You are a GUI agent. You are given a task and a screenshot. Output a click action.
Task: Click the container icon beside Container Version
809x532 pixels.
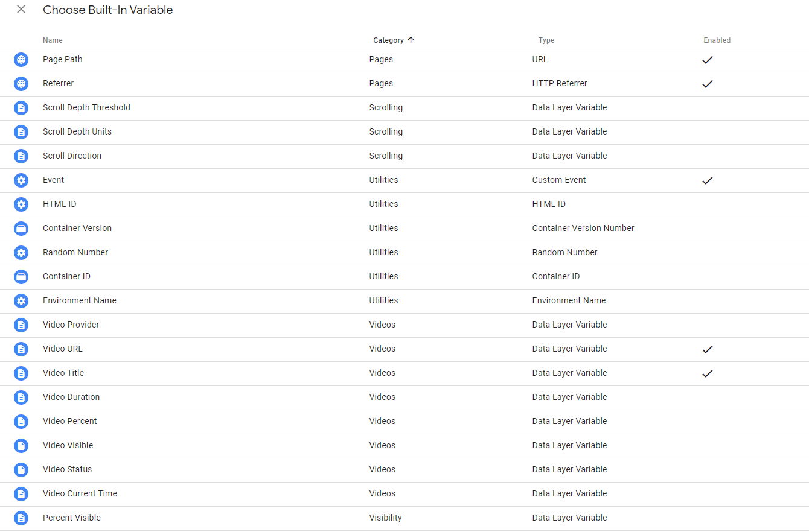[21, 229]
